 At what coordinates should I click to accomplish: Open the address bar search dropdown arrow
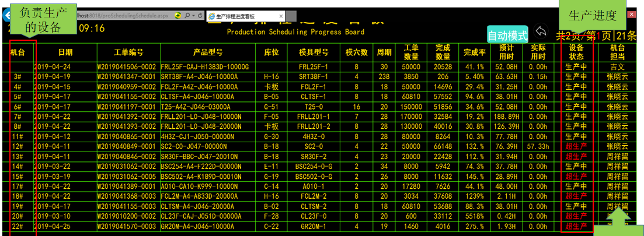click(x=193, y=16)
